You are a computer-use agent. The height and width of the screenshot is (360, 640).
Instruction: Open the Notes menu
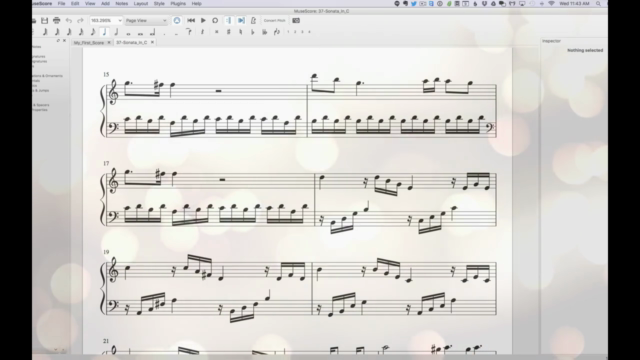pos(122,3)
